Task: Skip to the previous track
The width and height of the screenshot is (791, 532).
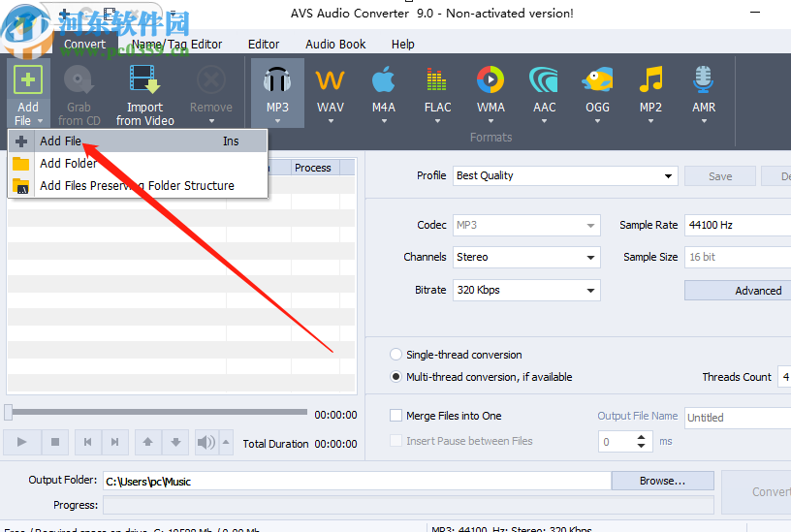Action: click(88, 442)
